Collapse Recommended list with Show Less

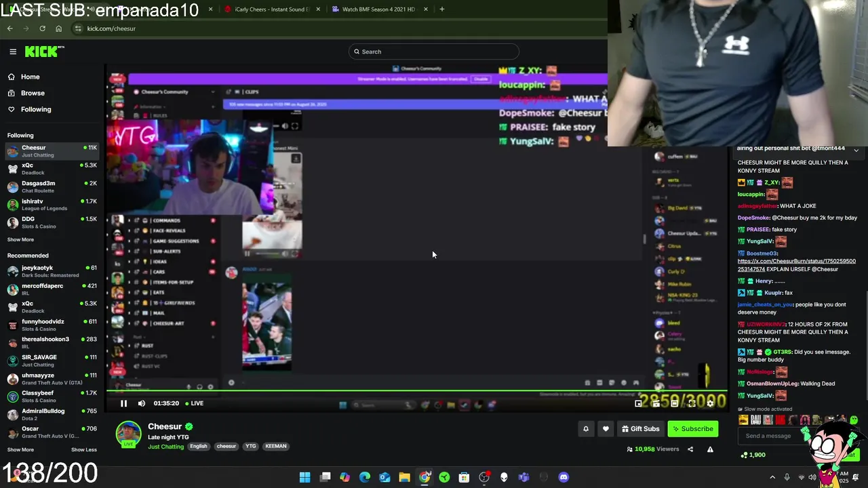tap(84, 449)
